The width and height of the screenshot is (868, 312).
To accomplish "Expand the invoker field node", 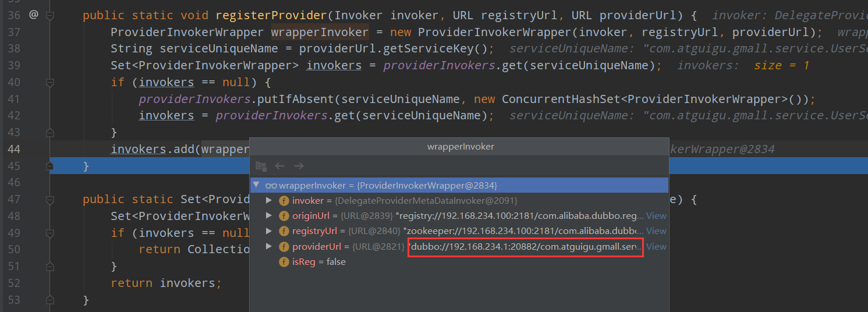I will click(268, 200).
